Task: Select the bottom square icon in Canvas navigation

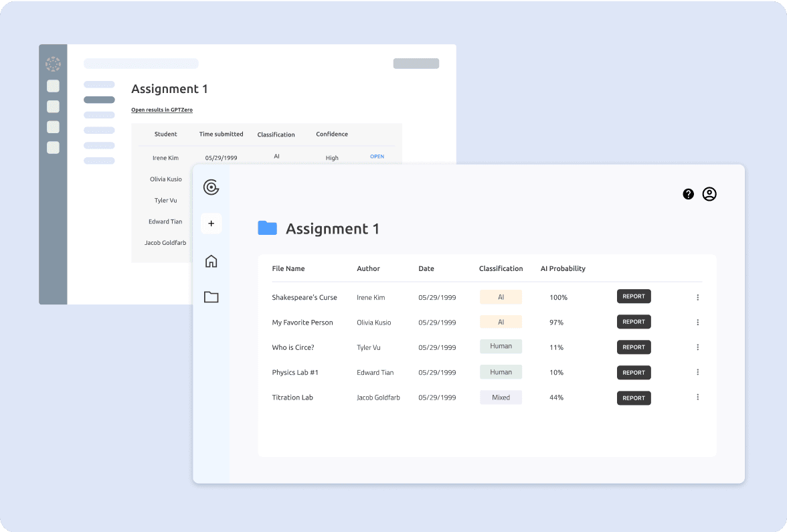Action: point(53,147)
